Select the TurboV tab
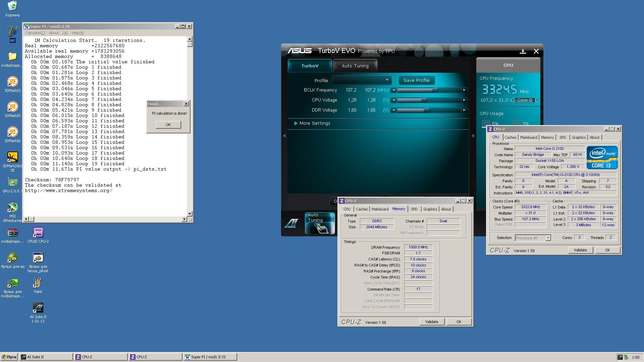The height and width of the screenshot is (362, 644). coord(310,66)
